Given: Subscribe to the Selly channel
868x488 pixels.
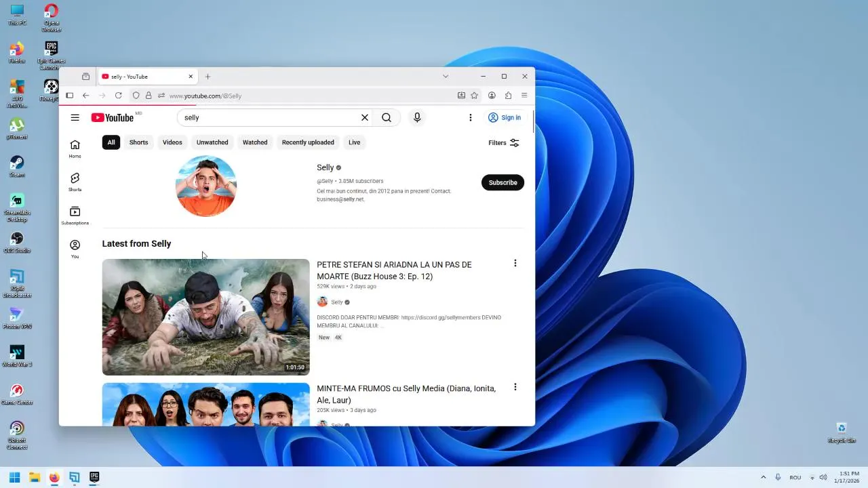Looking at the screenshot, I should pyautogui.click(x=502, y=182).
